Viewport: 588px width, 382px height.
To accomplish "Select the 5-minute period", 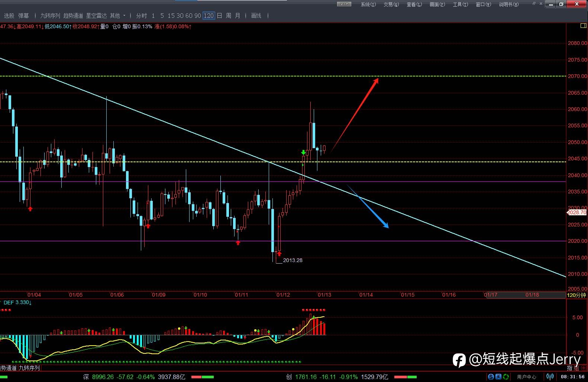I will 162,16.
